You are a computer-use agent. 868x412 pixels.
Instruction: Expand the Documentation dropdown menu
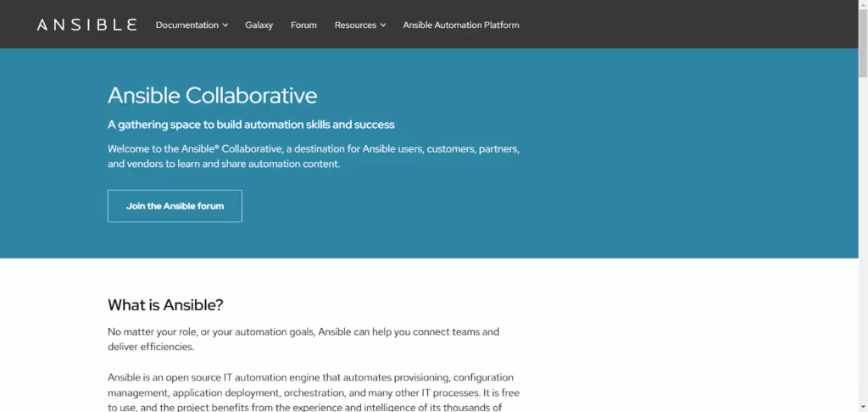pos(192,25)
